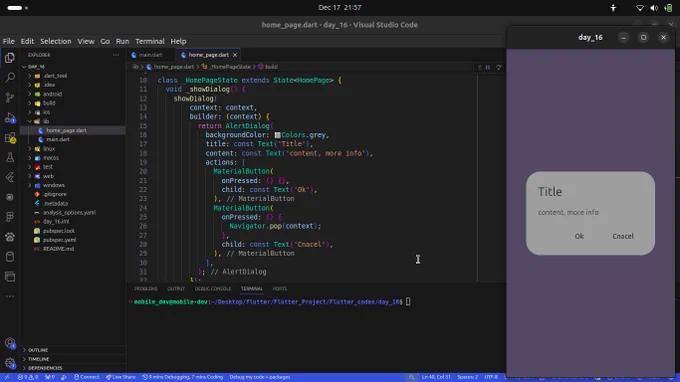The height and width of the screenshot is (382, 680).
Task: Click Live Share in status bar
Action: click(x=121, y=377)
